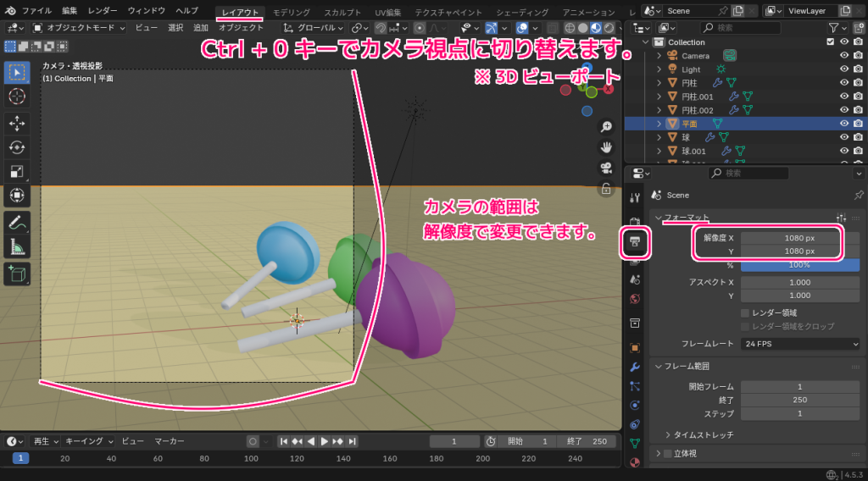Screen dimensions: 868x481
Task: Open the フレームレート 24 FPS dropdown
Action: 800,344
